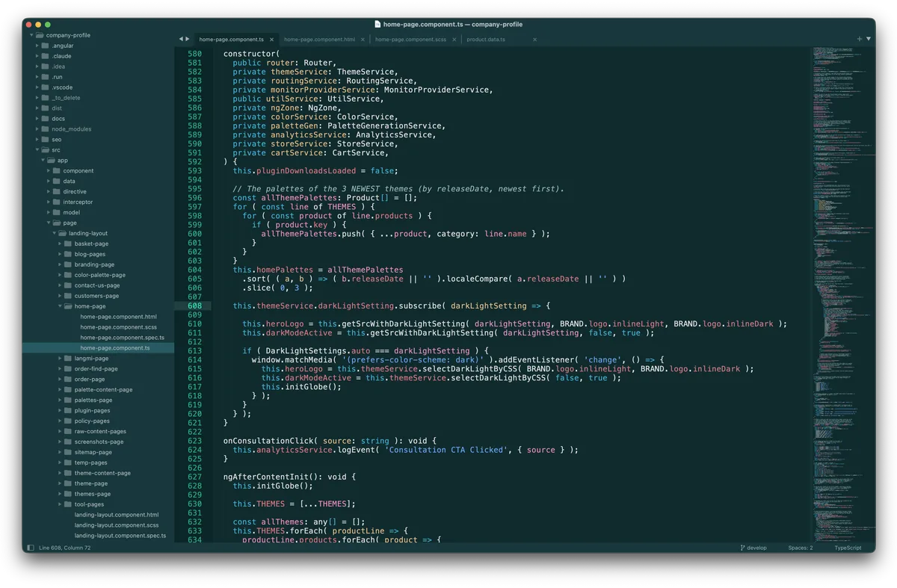Screen dimensions: 897x588
Task: Click the branding-page folder icon
Action: pyautogui.click(x=68, y=264)
